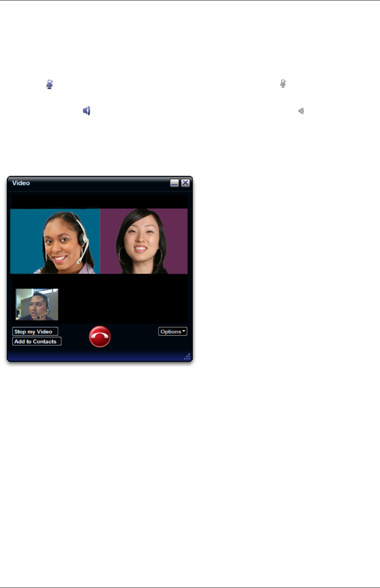Select the video feed of the woman with the headset

coord(55,241)
